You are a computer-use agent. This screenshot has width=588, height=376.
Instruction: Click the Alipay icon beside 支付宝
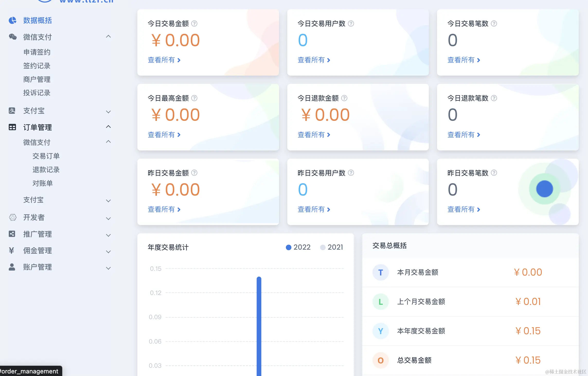click(x=12, y=111)
